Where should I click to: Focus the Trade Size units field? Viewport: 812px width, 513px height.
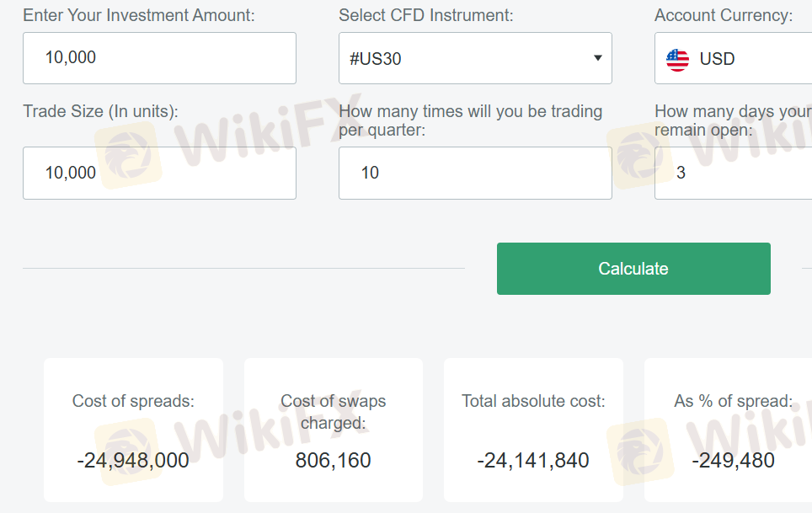click(x=159, y=173)
